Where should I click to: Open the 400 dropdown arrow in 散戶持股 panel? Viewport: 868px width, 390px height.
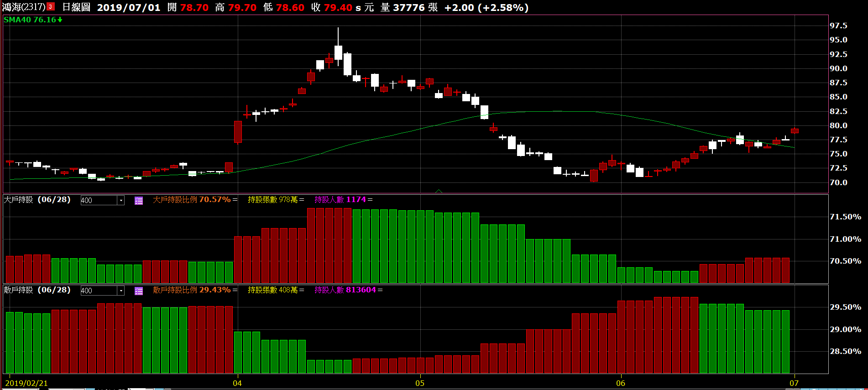pos(121,291)
